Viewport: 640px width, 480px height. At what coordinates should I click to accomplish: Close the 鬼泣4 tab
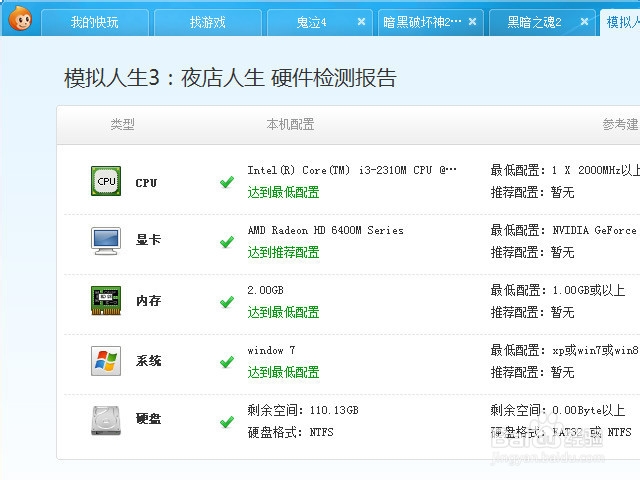[361, 22]
